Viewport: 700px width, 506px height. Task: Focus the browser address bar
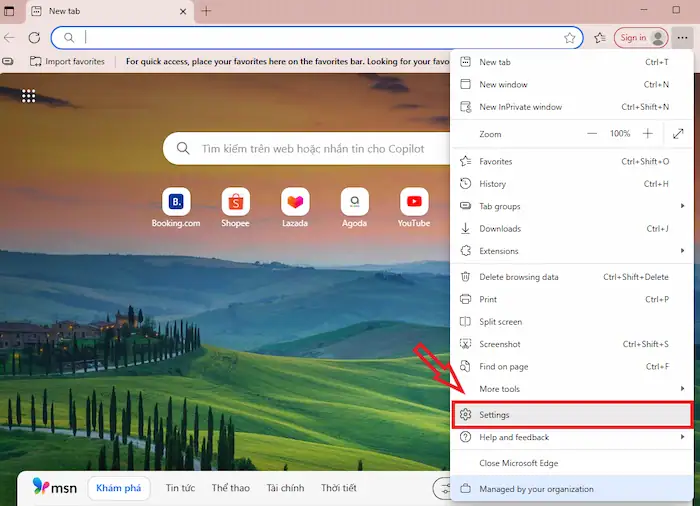point(317,38)
